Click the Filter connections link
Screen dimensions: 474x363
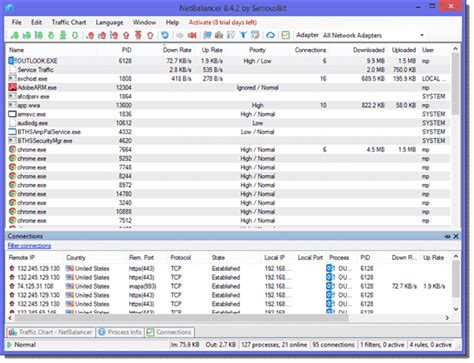click(x=29, y=246)
